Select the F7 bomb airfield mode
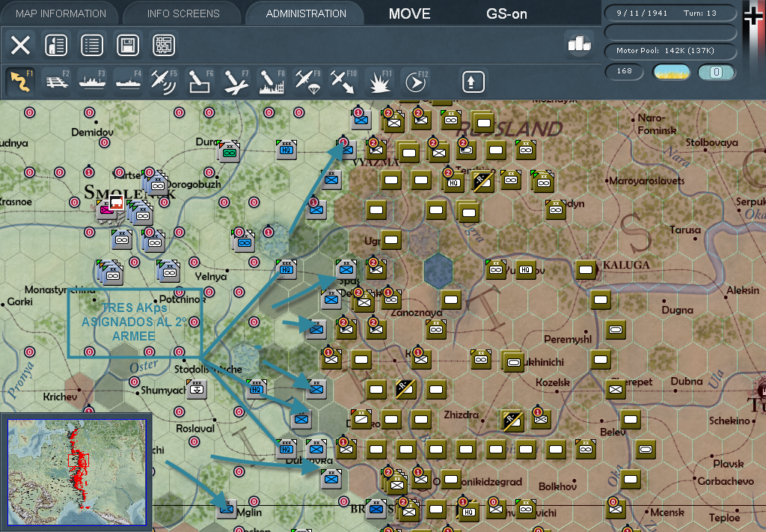 pos(236,81)
